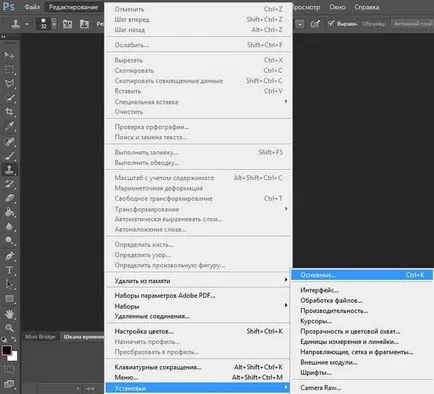Open Клавиатурные сокращения… dialog
Screen dimensions: 434x394
tap(198, 367)
